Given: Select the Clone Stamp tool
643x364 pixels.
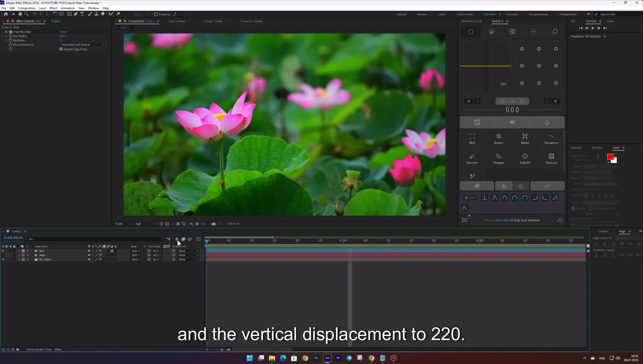Looking at the screenshot, I should pyautogui.click(x=96, y=14).
